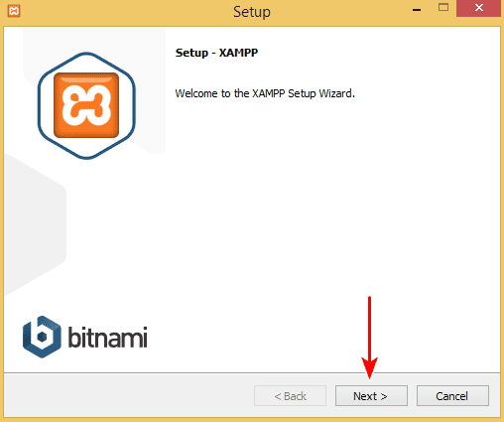Maximize the Setup window
Image resolution: width=504 pixels, height=422 pixels.
coord(443,8)
